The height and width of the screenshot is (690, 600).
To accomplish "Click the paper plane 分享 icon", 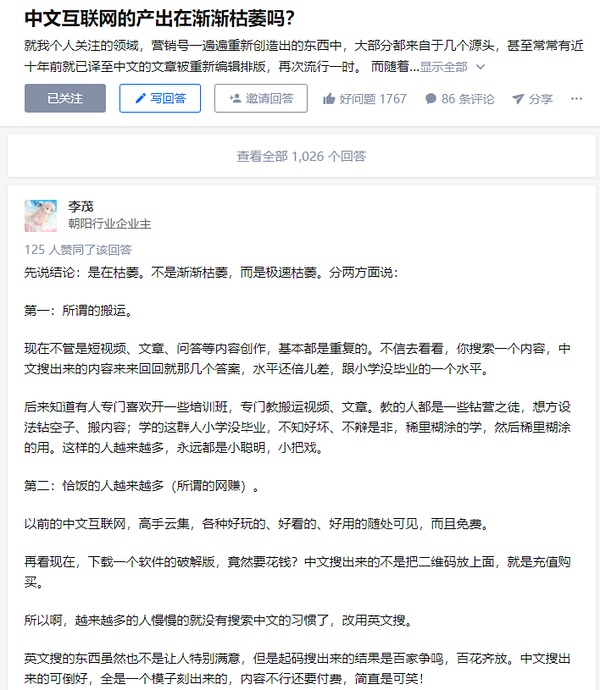I will (518, 99).
